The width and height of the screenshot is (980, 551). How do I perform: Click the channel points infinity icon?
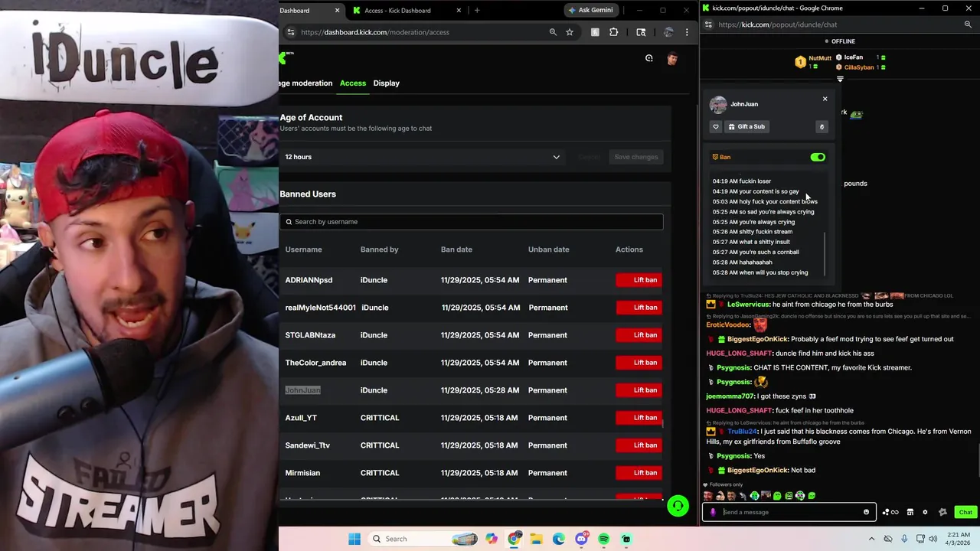coord(890,512)
